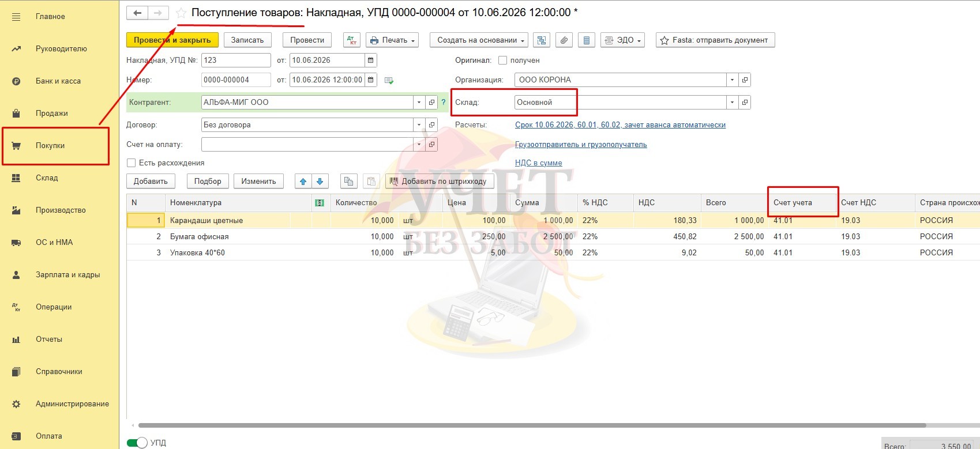The height and width of the screenshot is (449, 980).
Task: Toggle the УПД switch
Action: coord(137,443)
